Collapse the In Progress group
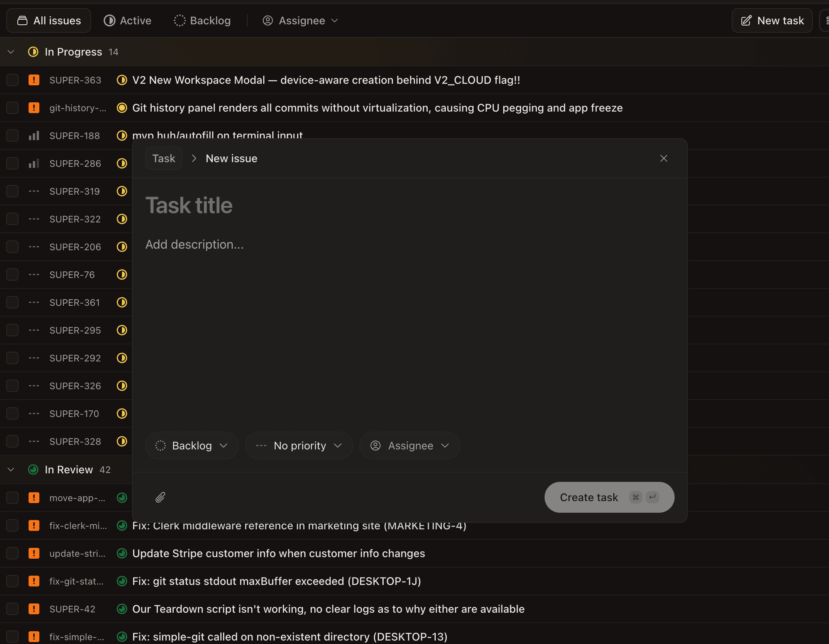Screen dimensions: 829x644 [11, 52]
